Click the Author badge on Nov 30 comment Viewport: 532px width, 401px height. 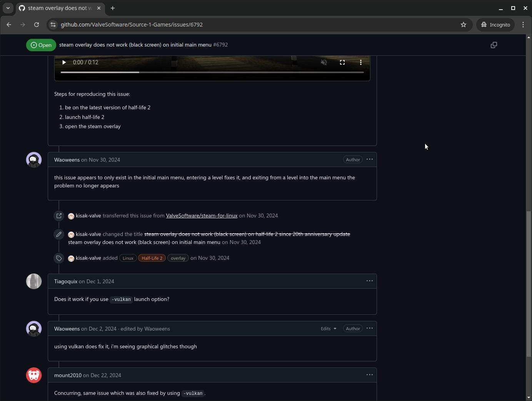point(353,160)
